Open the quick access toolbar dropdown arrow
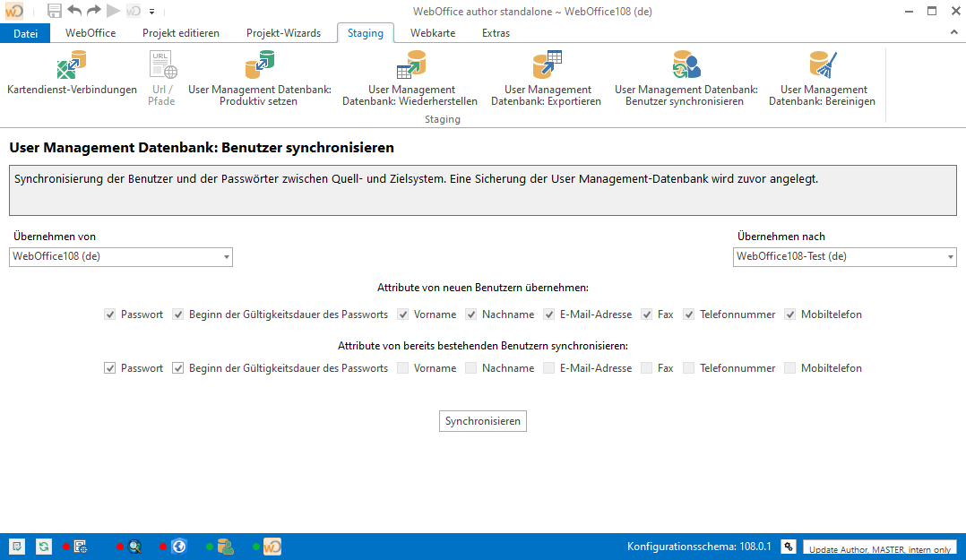The width and height of the screenshot is (966, 560). pos(152,12)
